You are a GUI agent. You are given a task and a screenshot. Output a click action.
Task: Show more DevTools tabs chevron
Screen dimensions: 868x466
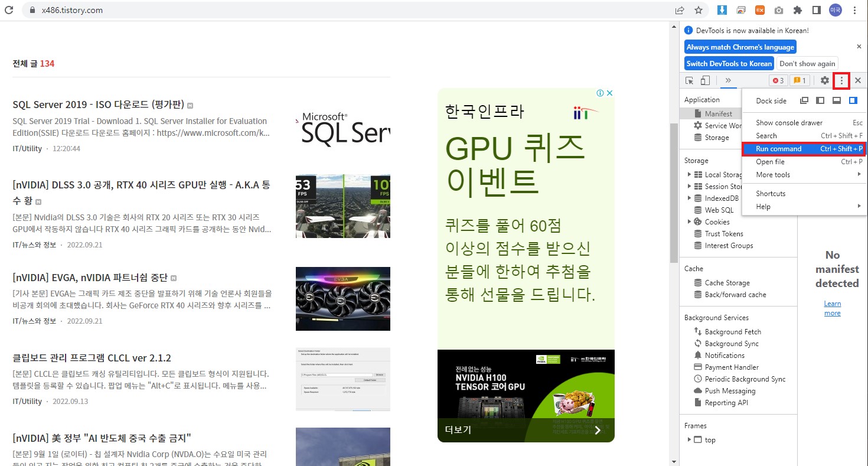728,80
